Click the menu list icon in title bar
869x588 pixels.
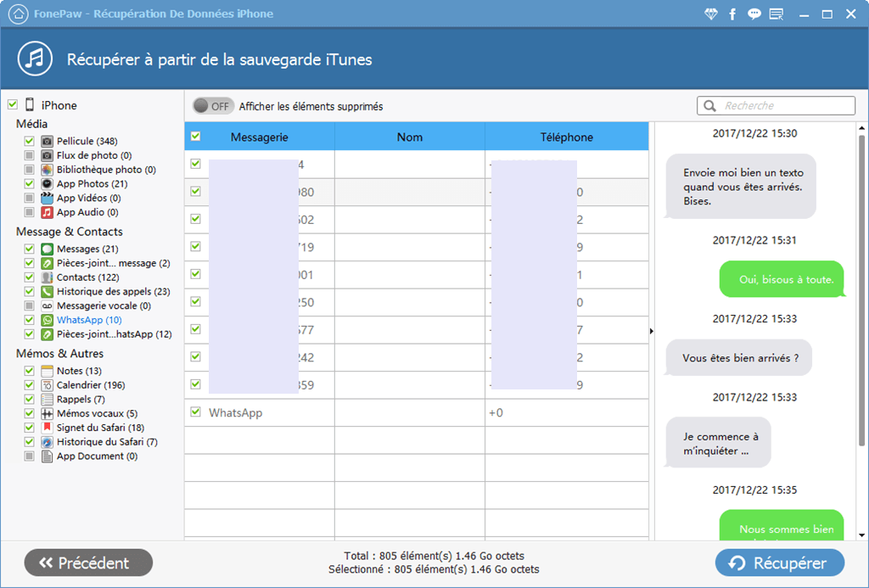(x=776, y=14)
